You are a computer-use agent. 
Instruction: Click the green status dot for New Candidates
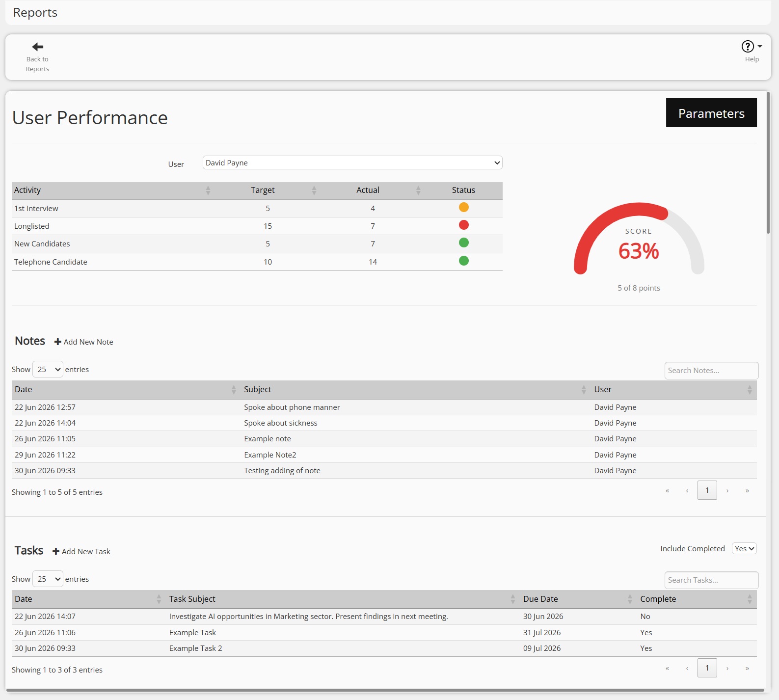pyautogui.click(x=463, y=242)
